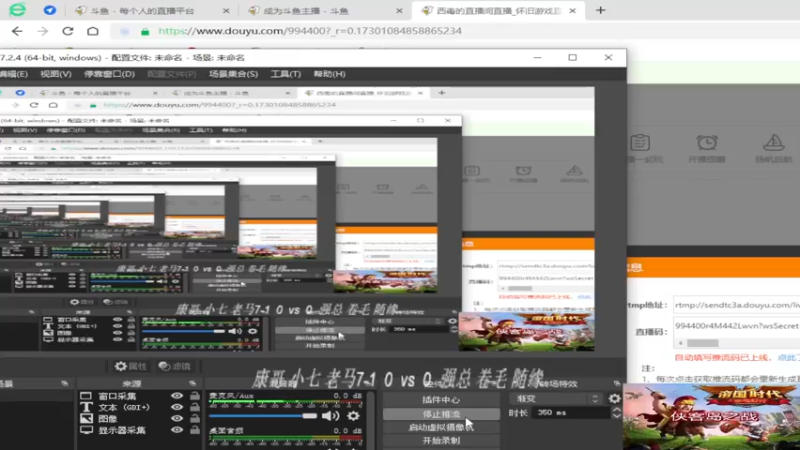Screen dimensions: 800x450
Task: Open the 帮助(H) menu
Action: [x=330, y=74]
